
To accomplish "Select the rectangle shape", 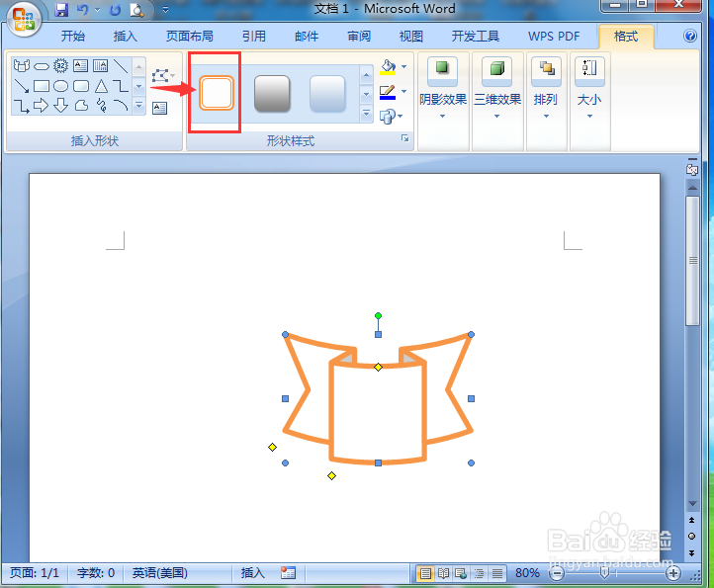I will click(x=42, y=86).
